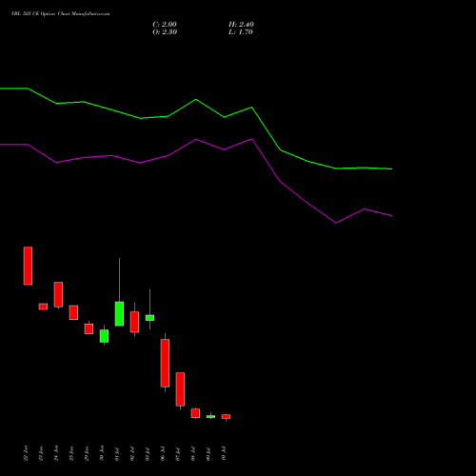Click the long red candle for 06 Jul
The height and width of the screenshot is (476, 476).
coord(165,363)
